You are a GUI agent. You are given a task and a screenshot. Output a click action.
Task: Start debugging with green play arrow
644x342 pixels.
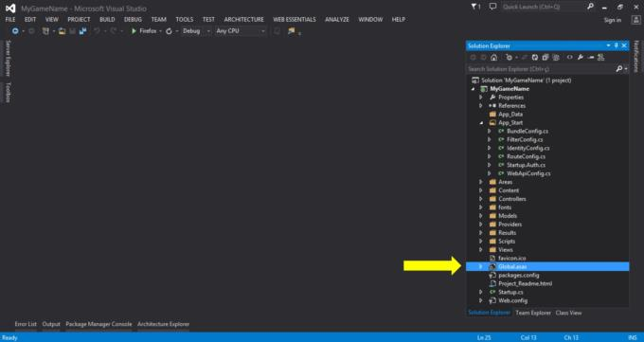[x=134, y=31]
